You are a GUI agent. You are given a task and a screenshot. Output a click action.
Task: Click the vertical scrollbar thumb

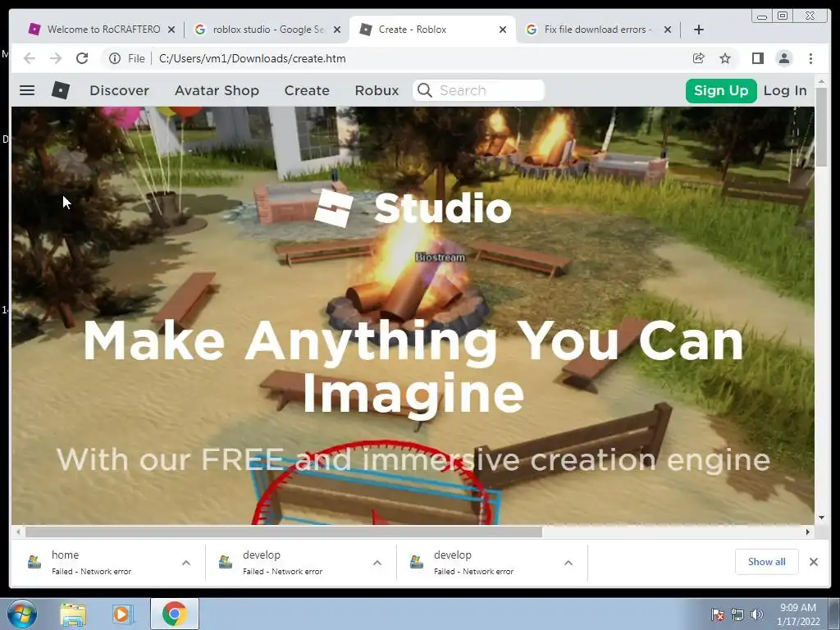click(821, 126)
